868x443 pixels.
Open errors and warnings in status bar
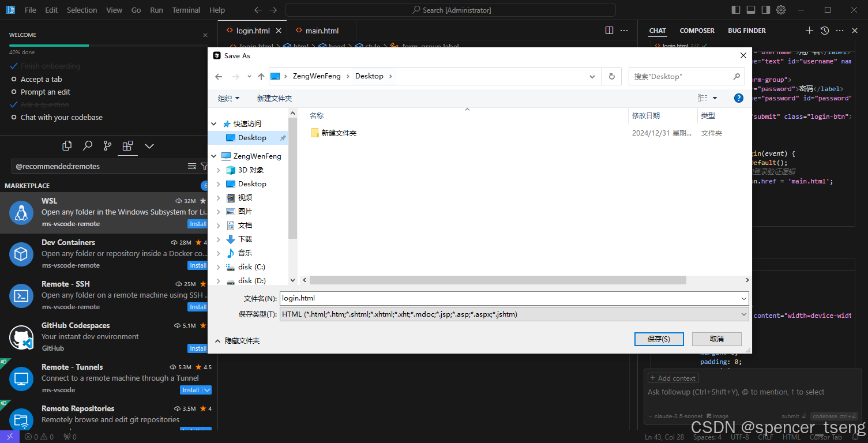point(39,437)
